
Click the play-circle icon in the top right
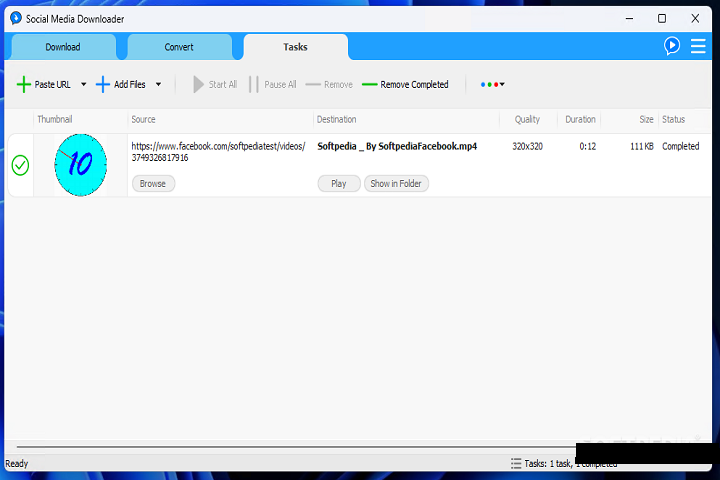point(672,46)
